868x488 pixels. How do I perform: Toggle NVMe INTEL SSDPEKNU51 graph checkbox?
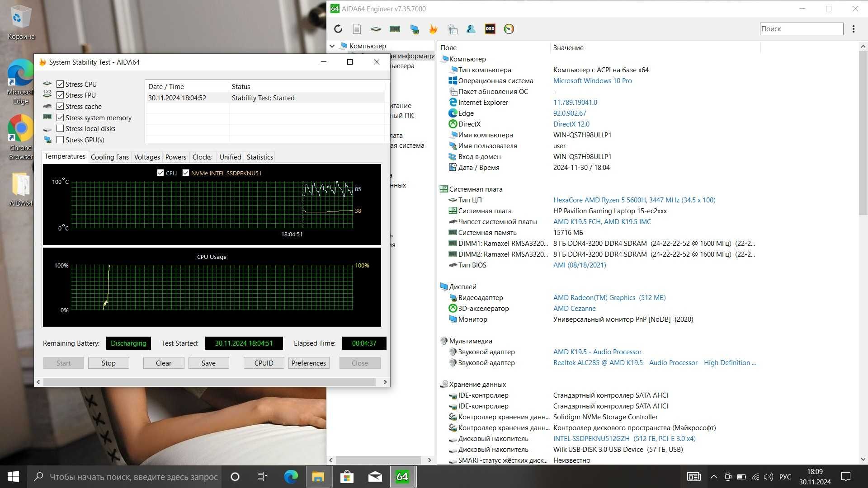pos(186,173)
